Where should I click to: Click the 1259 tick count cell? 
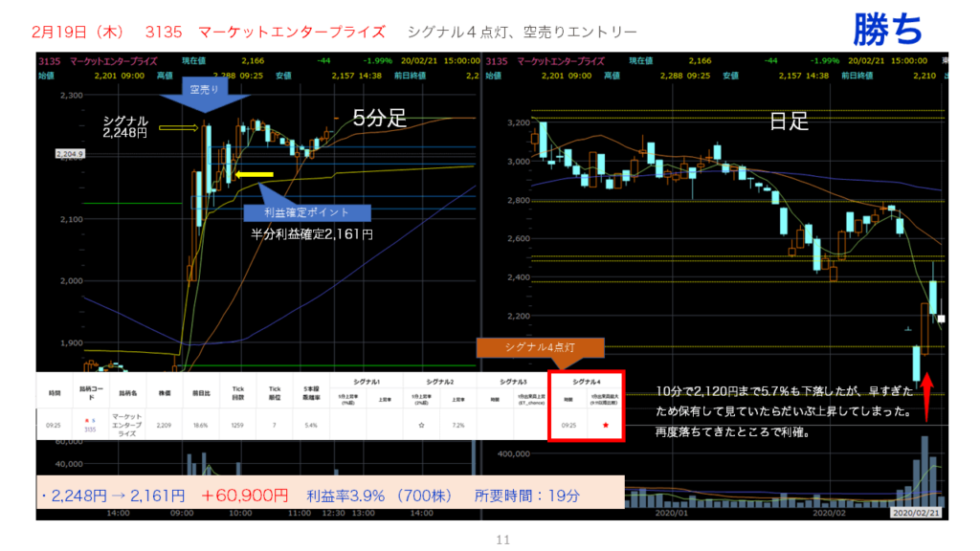coord(237,426)
